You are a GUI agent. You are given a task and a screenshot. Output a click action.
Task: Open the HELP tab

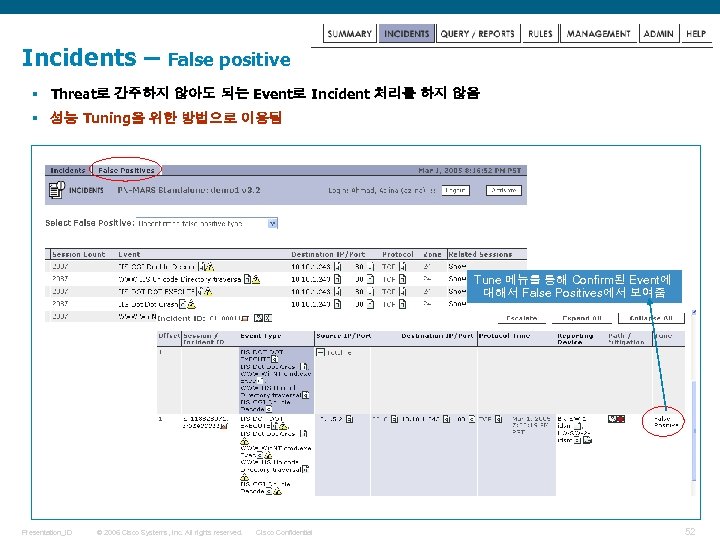696,34
